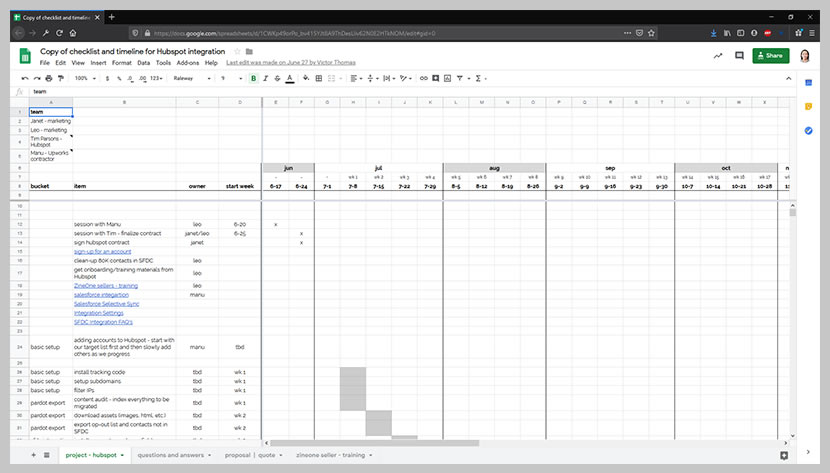Image resolution: width=830 pixels, height=473 pixels.
Task: Undo the last action
Action: [25, 78]
